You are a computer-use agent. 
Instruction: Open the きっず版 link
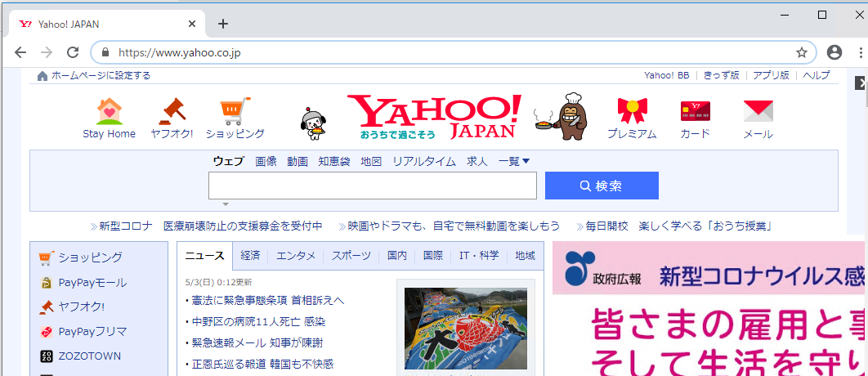722,76
